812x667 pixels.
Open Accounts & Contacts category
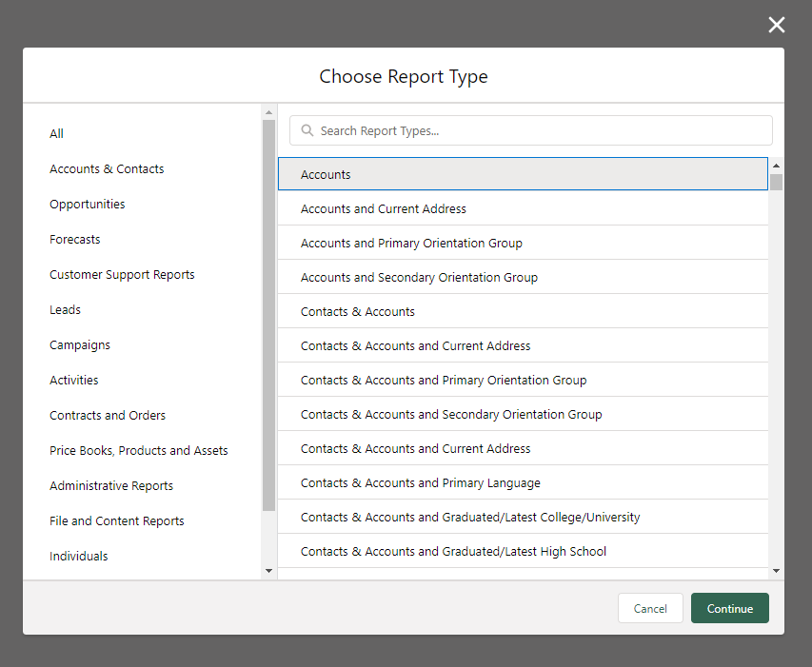[x=107, y=169]
